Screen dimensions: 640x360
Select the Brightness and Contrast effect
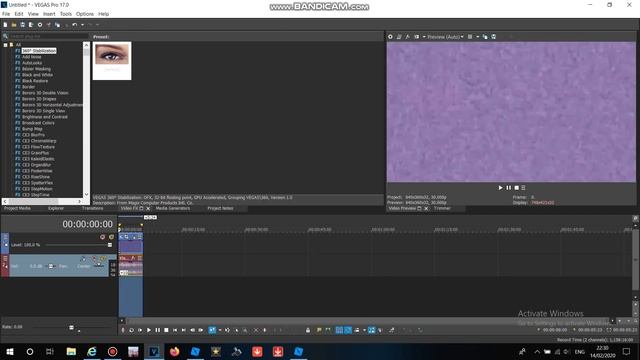click(x=45, y=117)
